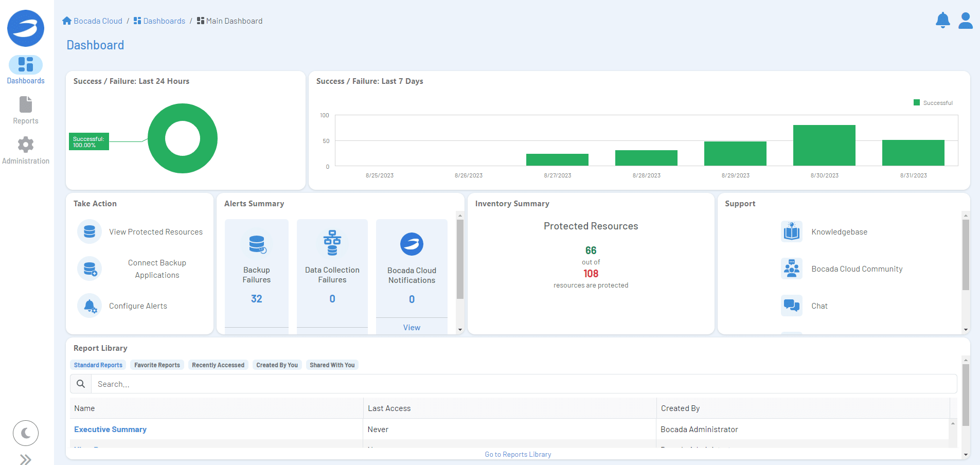The width and height of the screenshot is (980, 465).
Task: Sort by Last Access column header
Action: (x=510, y=408)
